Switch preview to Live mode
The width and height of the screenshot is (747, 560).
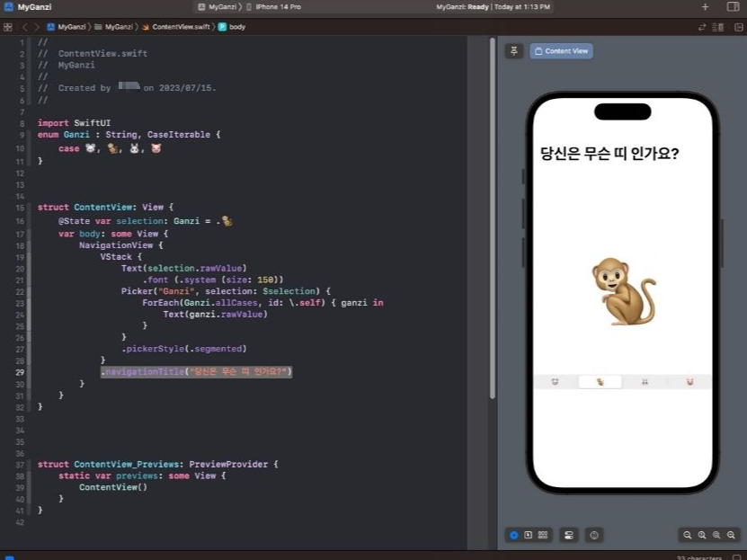[x=513, y=535]
